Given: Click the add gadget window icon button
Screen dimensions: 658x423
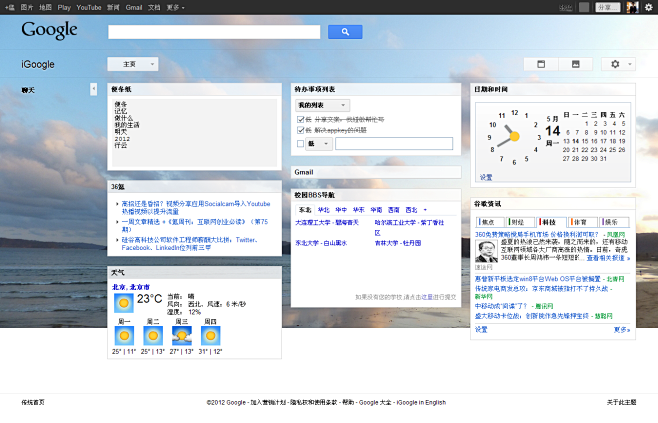Looking at the screenshot, I should point(541,64).
